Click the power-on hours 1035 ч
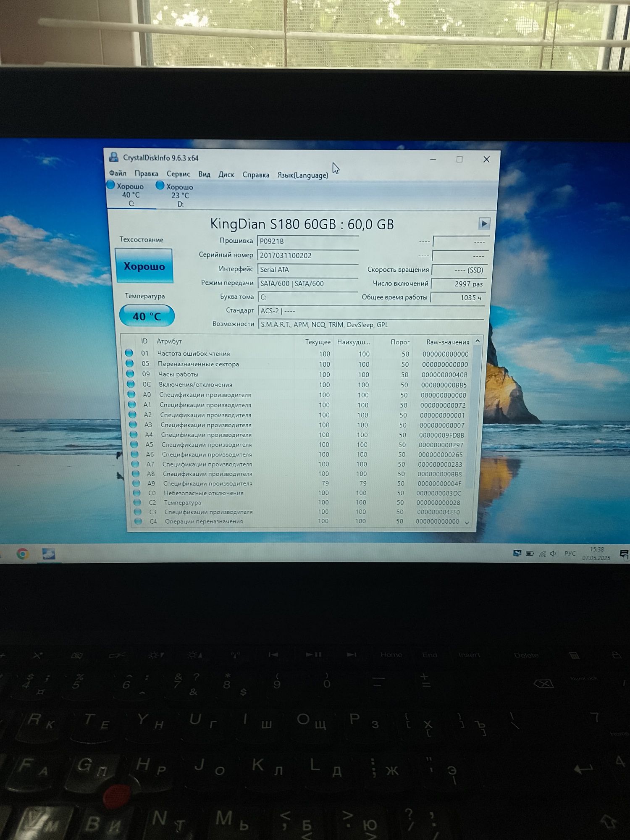 coord(458,297)
